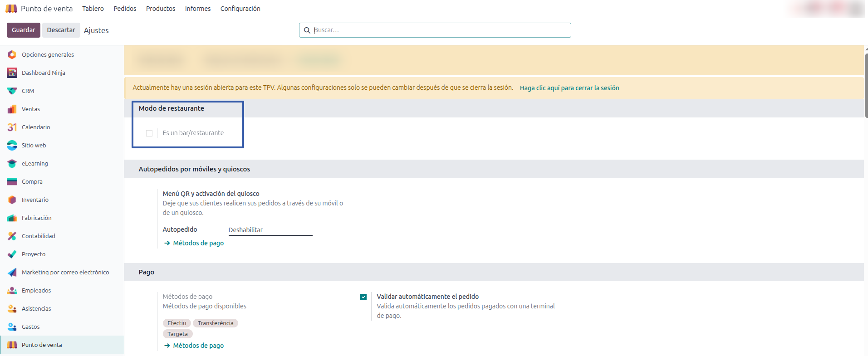This screenshot has width=868, height=356.
Task: Remove the Efectiu payment method tag
Action: coord(177,323)
